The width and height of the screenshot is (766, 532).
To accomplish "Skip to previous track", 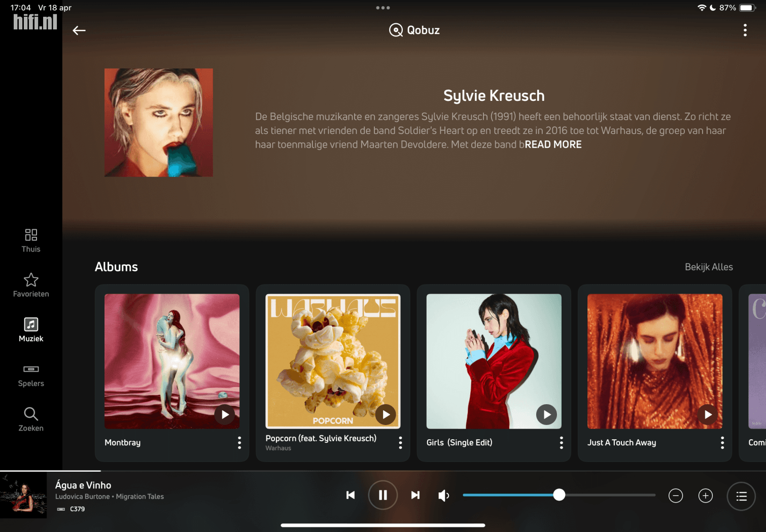I will (351, 495).
